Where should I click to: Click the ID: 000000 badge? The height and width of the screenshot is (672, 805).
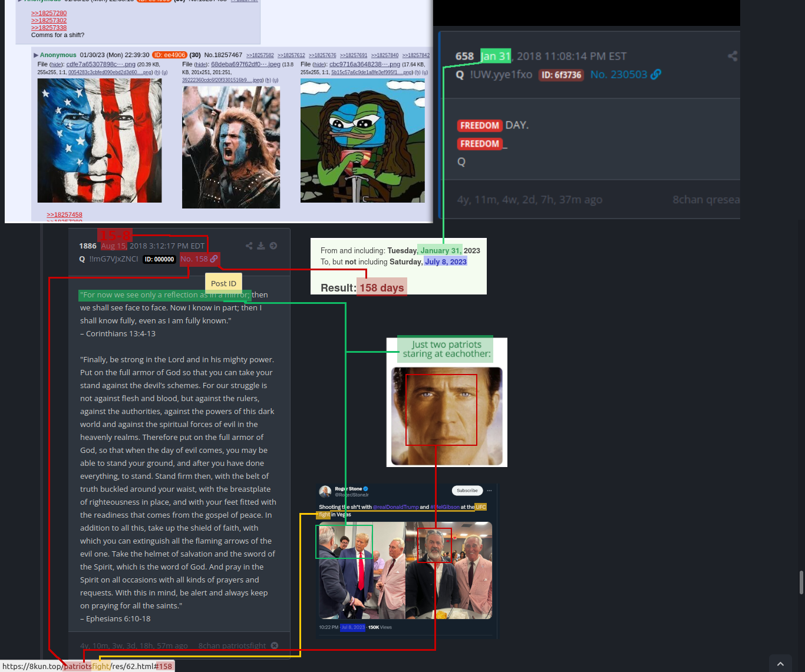(159, 259)
